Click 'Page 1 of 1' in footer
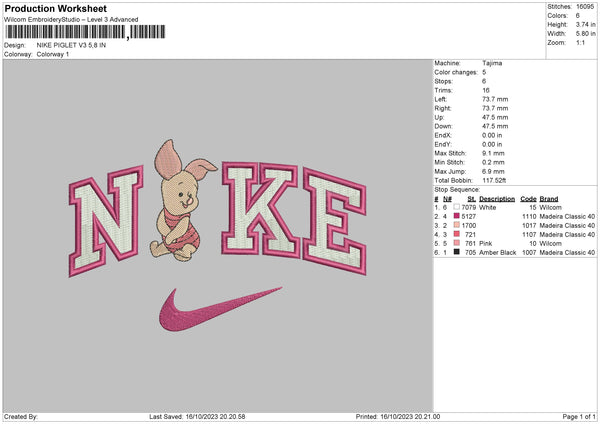Image resolution: width=600 pixels, height=424 pixels. [579, 416]
